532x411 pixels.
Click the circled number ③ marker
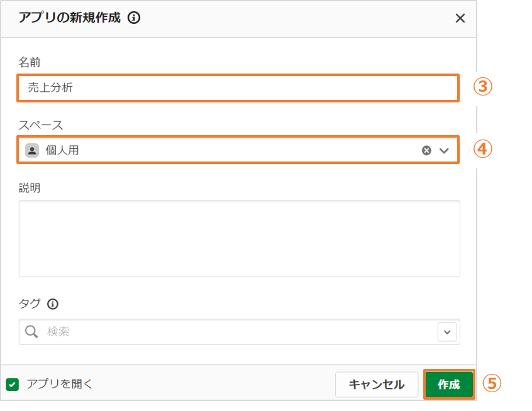(x=482, y=87)
